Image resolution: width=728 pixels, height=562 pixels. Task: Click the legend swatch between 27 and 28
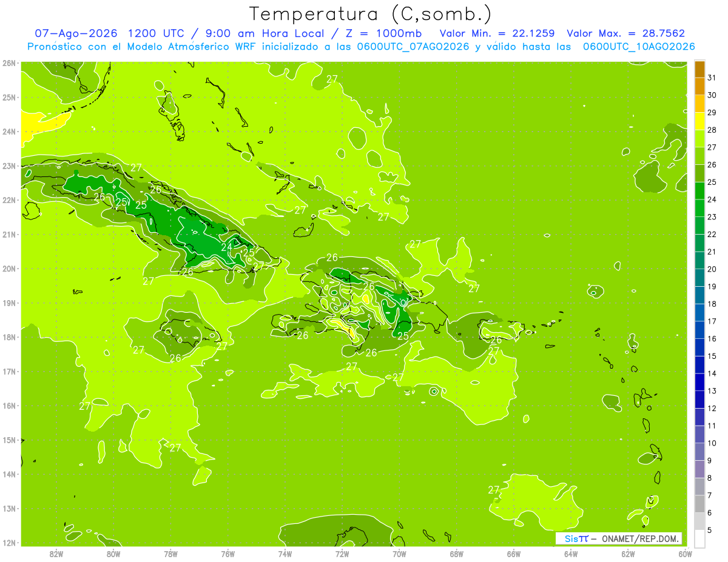pos(699,139)
